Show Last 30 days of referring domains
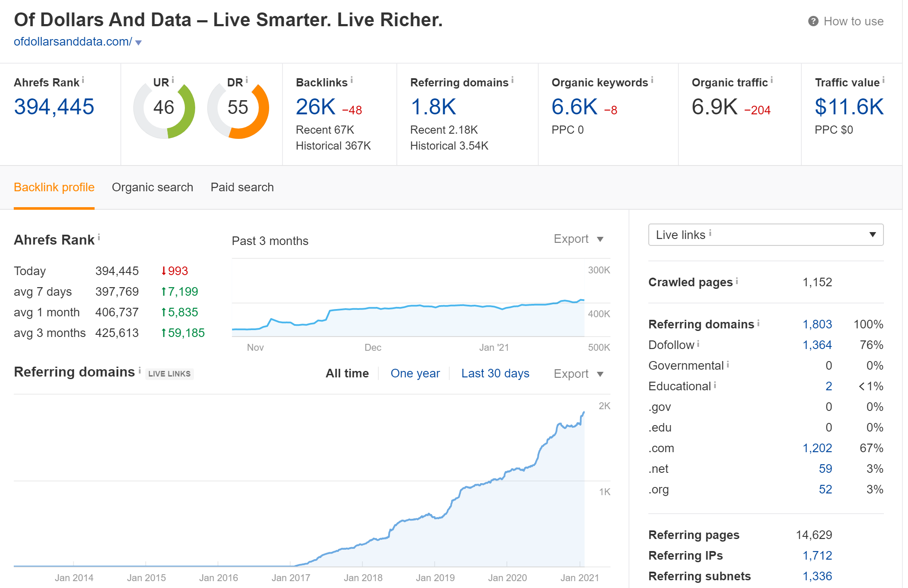Image resolution: width=908 pixels, height=588 pixels. [x=495, y=373]
